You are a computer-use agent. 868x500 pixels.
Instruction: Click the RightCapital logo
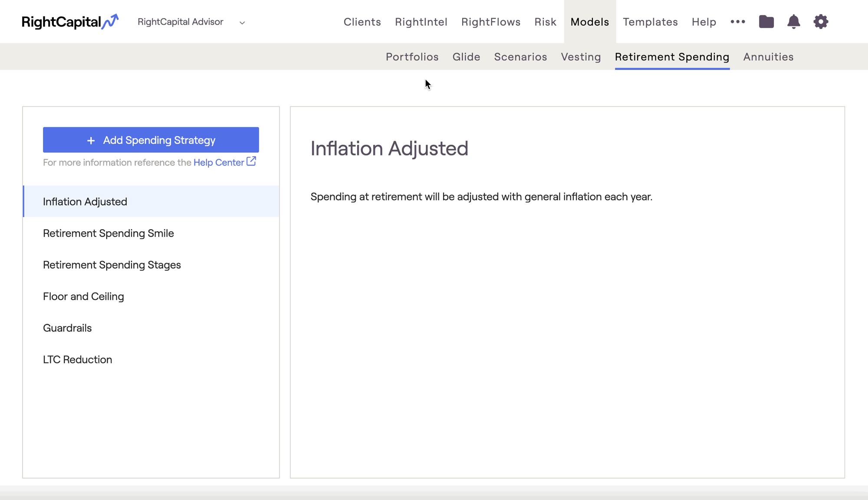(x=70, y=22)
